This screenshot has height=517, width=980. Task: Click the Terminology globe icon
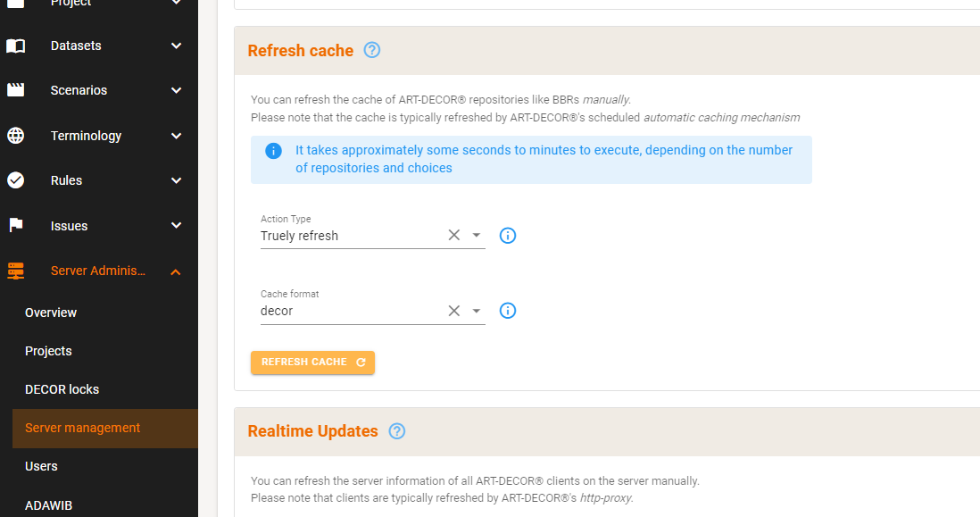(x=16, y=136)
